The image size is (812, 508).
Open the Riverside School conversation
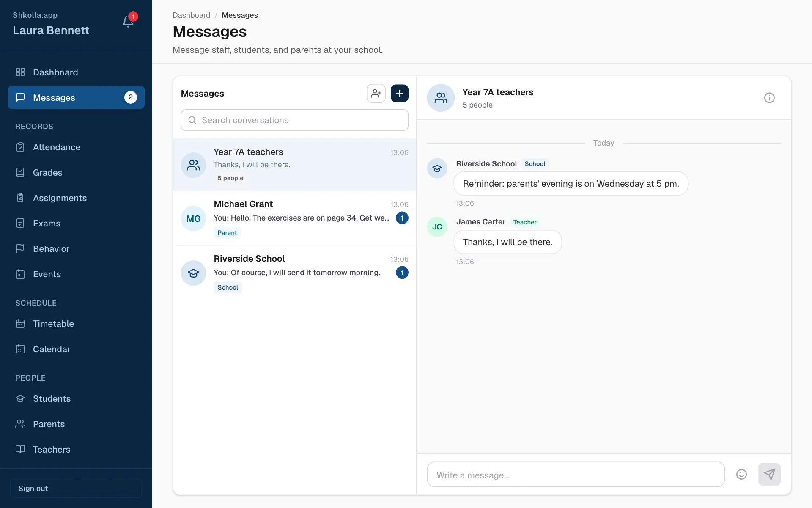click(295, 273)
